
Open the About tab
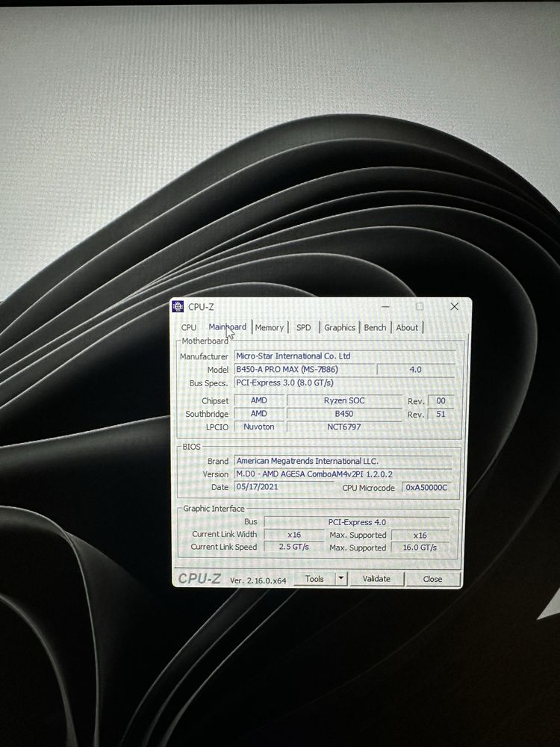pos(407,327)
